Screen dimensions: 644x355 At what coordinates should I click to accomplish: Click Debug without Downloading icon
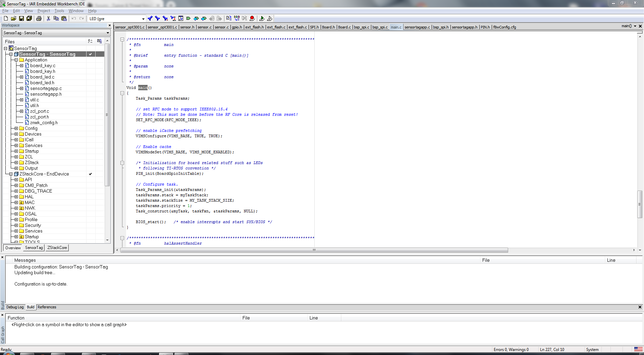270,18
